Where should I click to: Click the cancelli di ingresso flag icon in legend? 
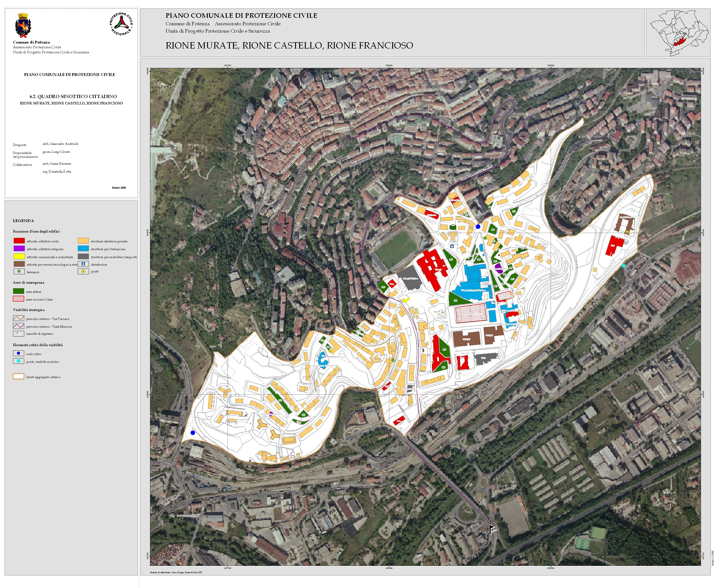point(18,333)
